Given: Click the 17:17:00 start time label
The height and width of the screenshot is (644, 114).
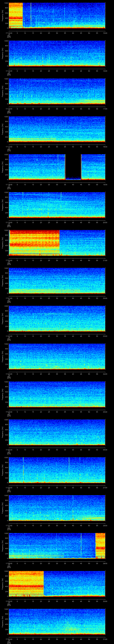Looking at the screenshot, I should pyautogui.click(x=9, y=147).
